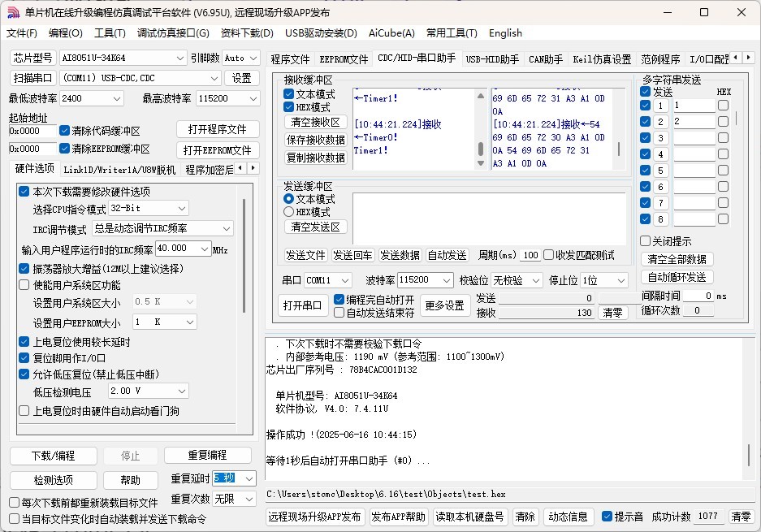Expand the low voltage detection 2.00 V dropdown
The width and height of the screenshot is (761, 532).
pos(182,391)
